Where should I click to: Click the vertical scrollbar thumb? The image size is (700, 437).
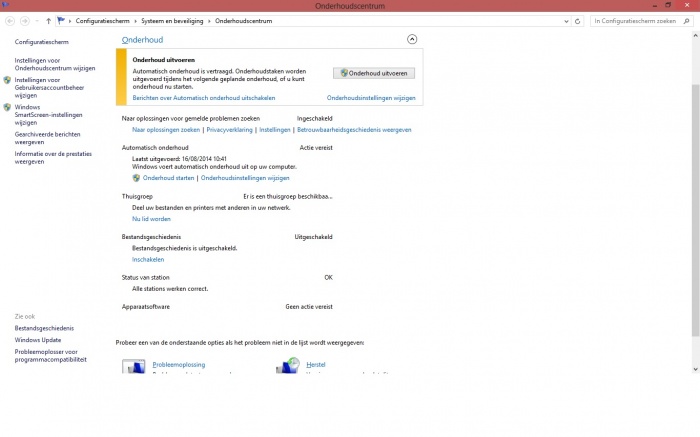(695, 210)
